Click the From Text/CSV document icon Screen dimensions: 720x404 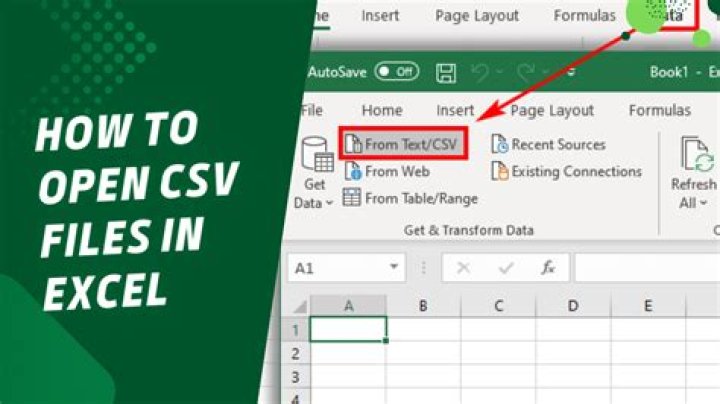coord(353,144)
